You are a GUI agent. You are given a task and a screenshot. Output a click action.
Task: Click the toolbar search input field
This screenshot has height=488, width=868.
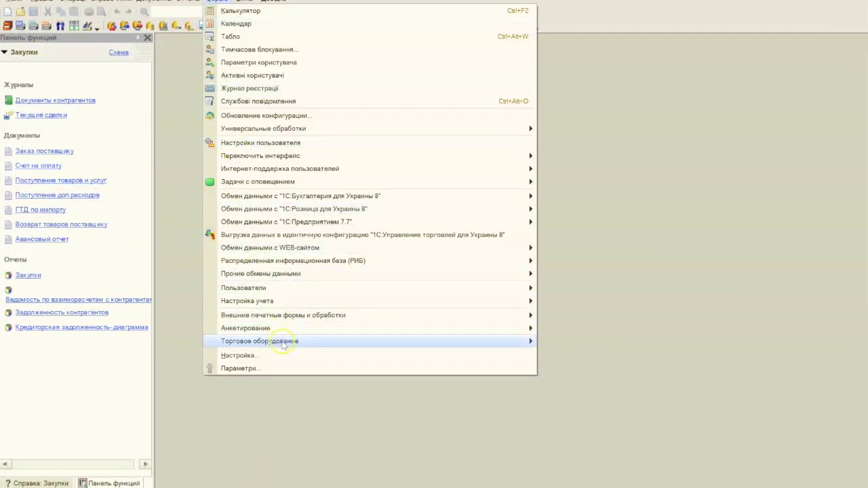[176, 12]
